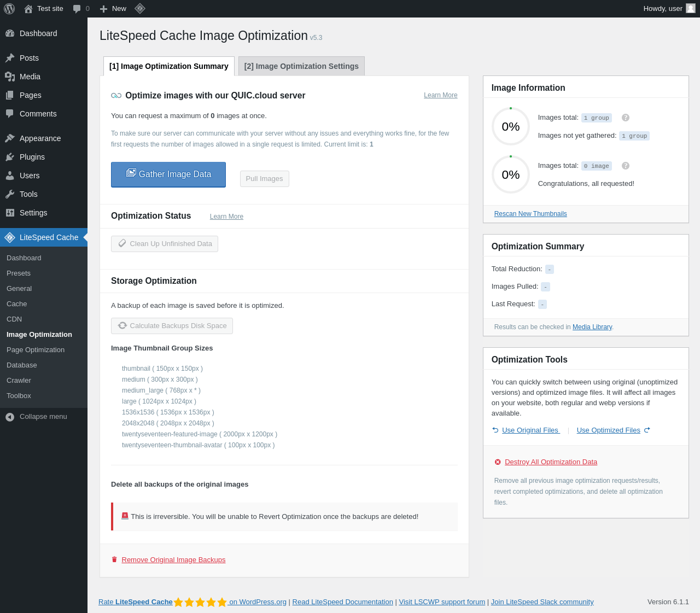700x613 pixels.
Task: Open the LiteSpeed submenu Dashboard item
Action: [x=24, y=258]
